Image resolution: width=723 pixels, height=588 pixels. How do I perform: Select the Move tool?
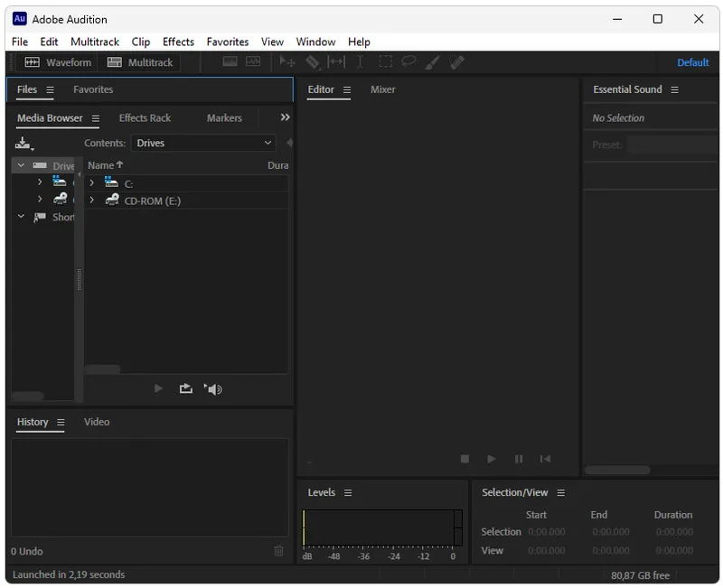[287, 61]
